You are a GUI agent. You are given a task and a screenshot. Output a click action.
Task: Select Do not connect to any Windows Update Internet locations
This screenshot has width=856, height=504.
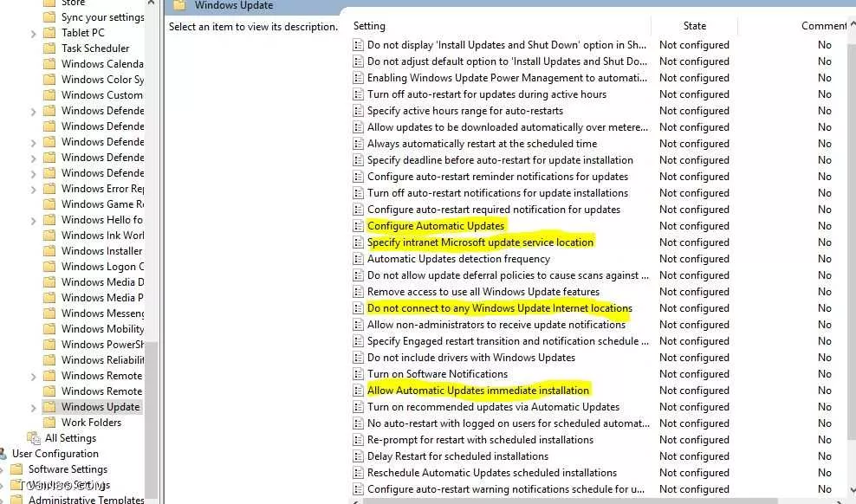pos(500,308)
